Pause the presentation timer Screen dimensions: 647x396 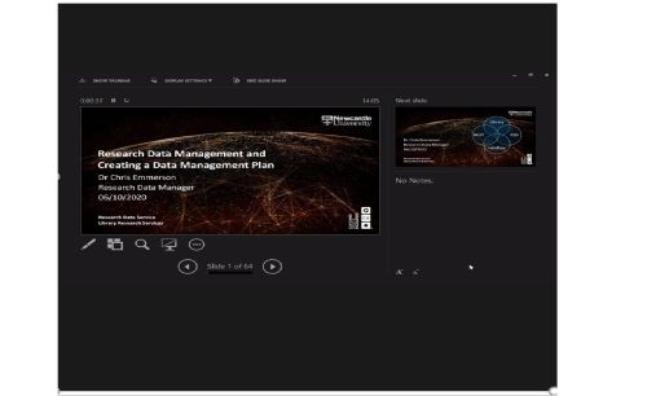click(113, 100)
